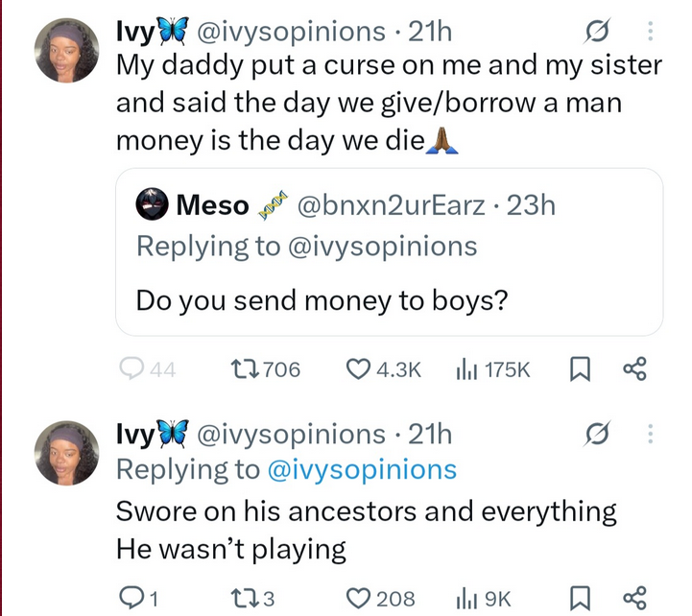Screen dimensions: 692x616
Task: Like the reply with 208 likes
Action: (x=360, y=599)
